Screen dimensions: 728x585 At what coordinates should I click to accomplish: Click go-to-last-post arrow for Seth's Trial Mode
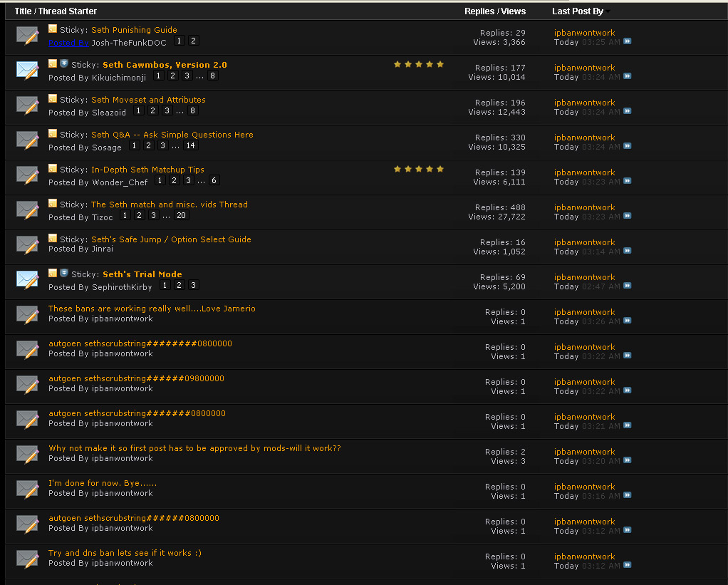628,286
